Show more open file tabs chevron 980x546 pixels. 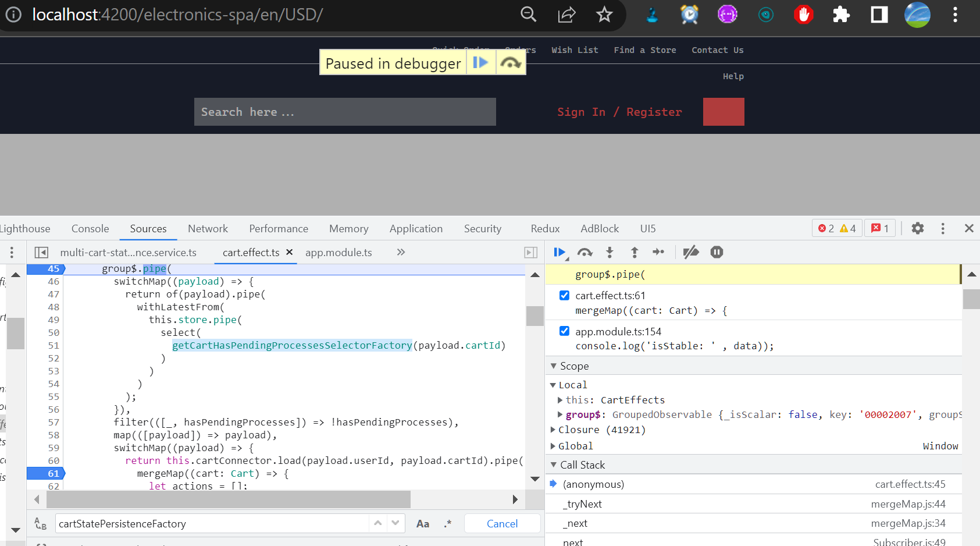tap(401, 252)
